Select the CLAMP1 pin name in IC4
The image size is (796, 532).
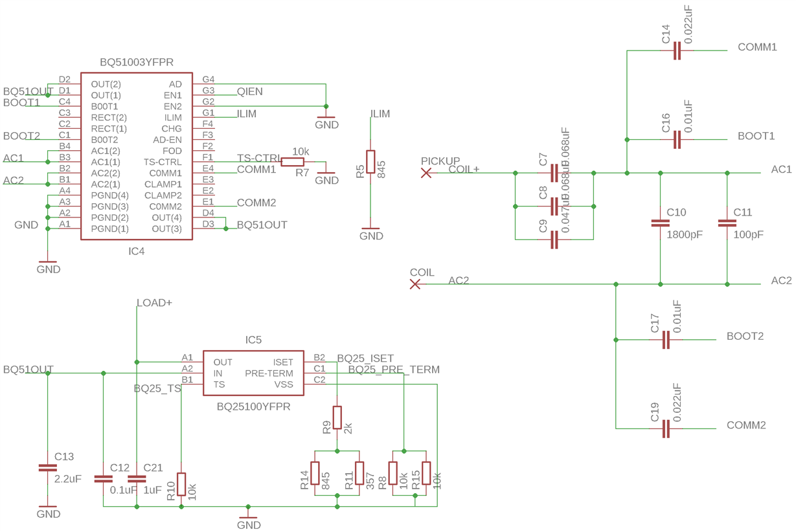(x=163, y=184)
